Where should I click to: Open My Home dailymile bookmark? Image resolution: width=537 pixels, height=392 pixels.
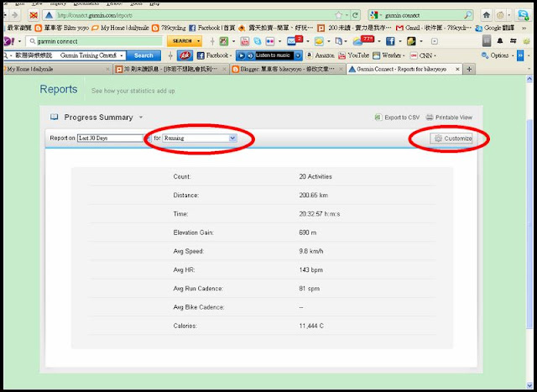[121, 28]
